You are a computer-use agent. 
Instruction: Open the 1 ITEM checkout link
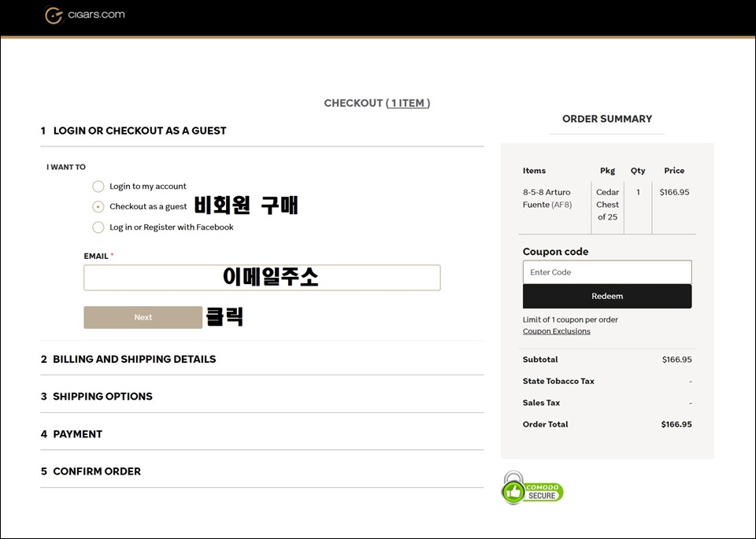(408, 103)
